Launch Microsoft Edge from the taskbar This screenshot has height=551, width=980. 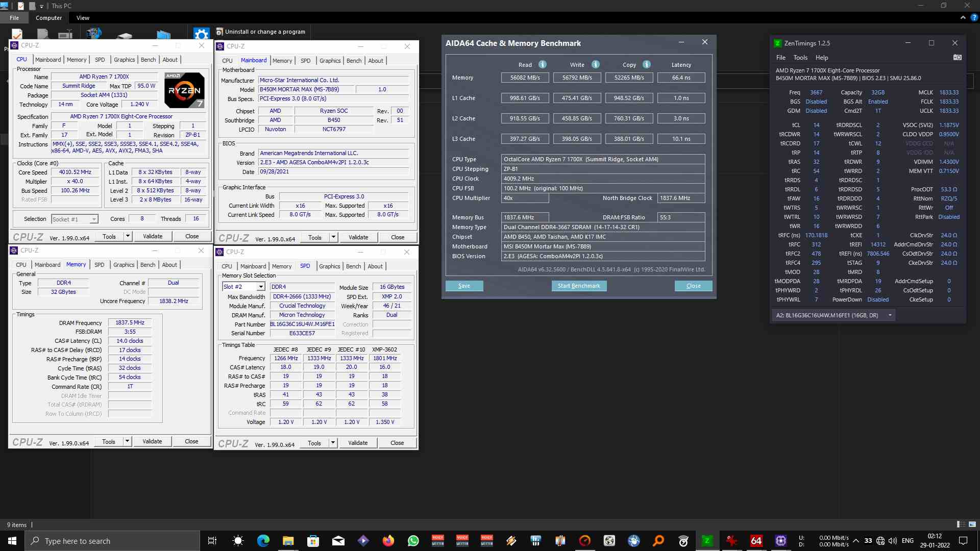coord(263,541)
